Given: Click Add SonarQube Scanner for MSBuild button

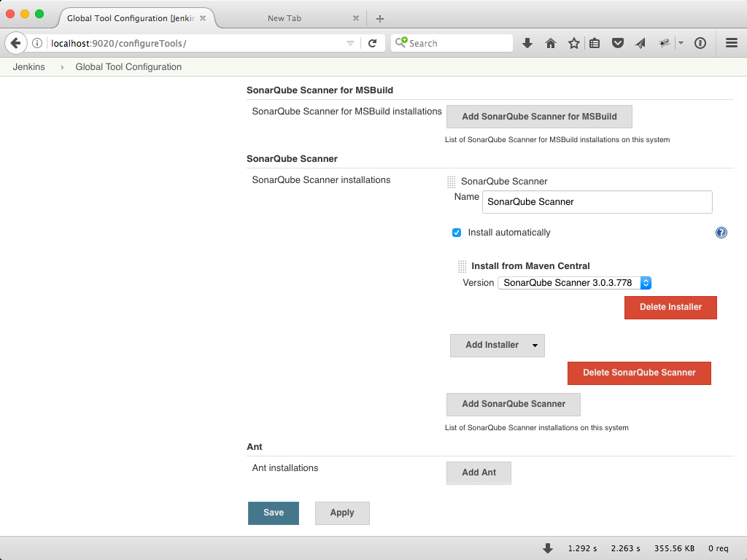Looking at the screenshot, I should 539,117.
